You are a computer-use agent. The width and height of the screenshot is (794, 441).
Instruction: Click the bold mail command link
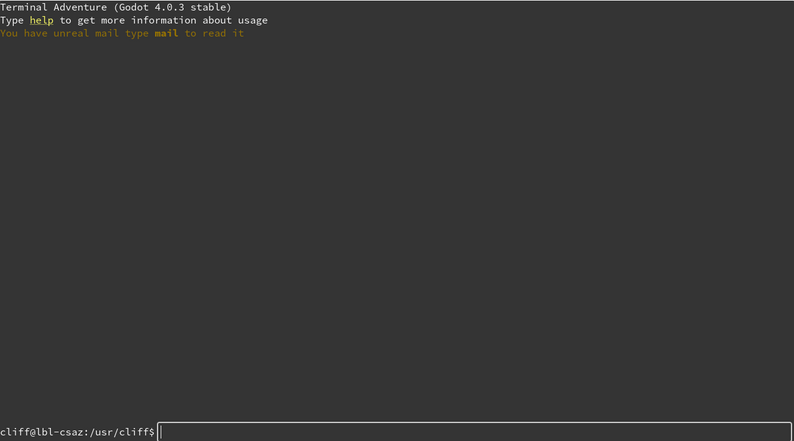tap(166, 33)
